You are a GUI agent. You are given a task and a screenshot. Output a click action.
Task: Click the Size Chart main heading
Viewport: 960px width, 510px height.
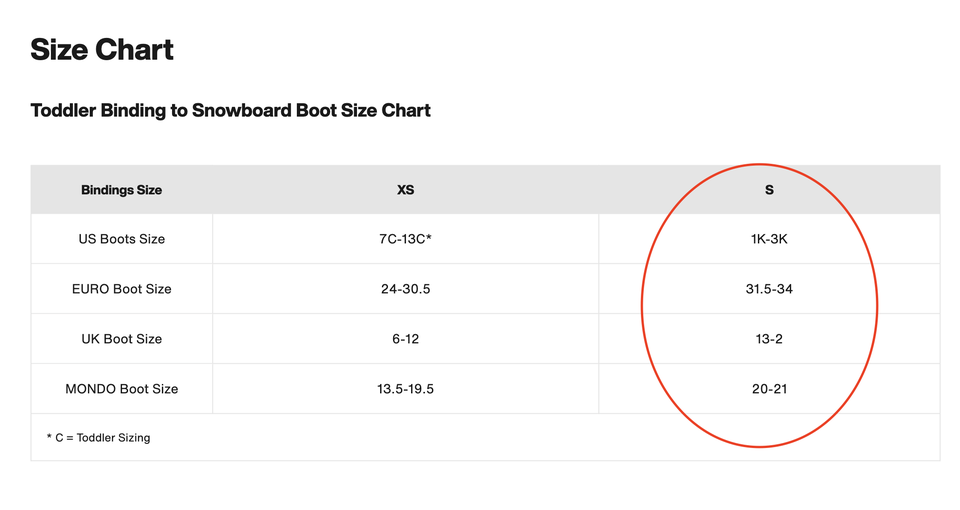pos(102,50)
